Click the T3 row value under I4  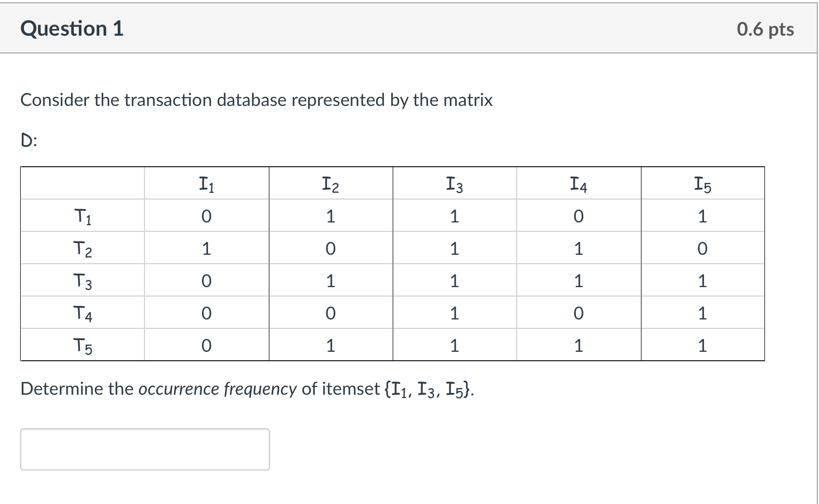579,280
